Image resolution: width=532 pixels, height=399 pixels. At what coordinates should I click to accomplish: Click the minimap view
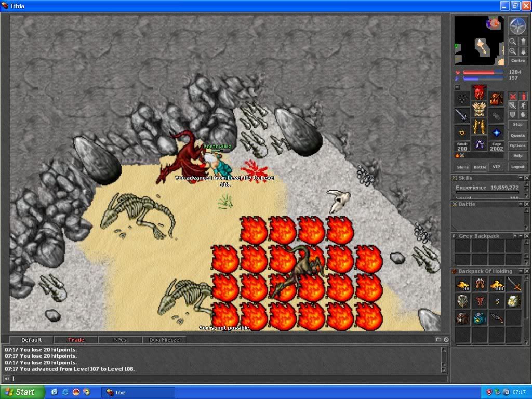click(479, 41)
